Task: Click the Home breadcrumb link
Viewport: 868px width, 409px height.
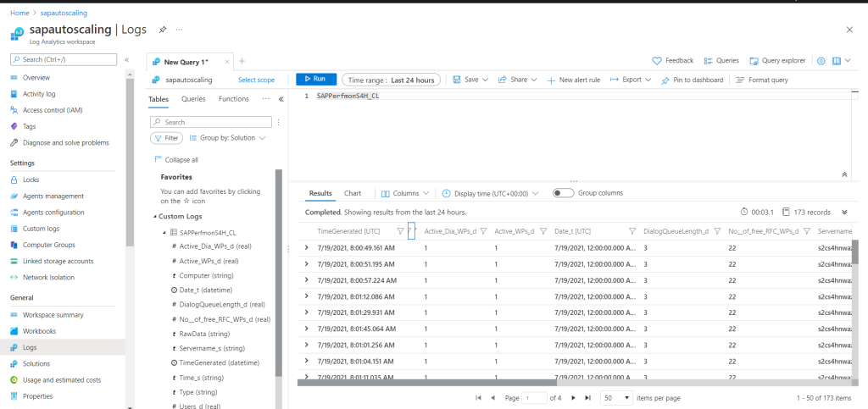Action: click(19, 13)
